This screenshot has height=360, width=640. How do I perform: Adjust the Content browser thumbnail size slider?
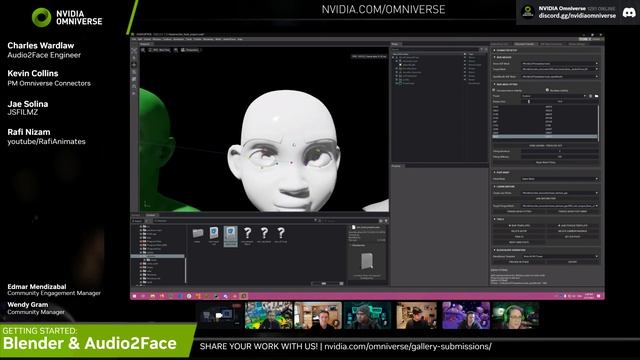pos(324,283)
